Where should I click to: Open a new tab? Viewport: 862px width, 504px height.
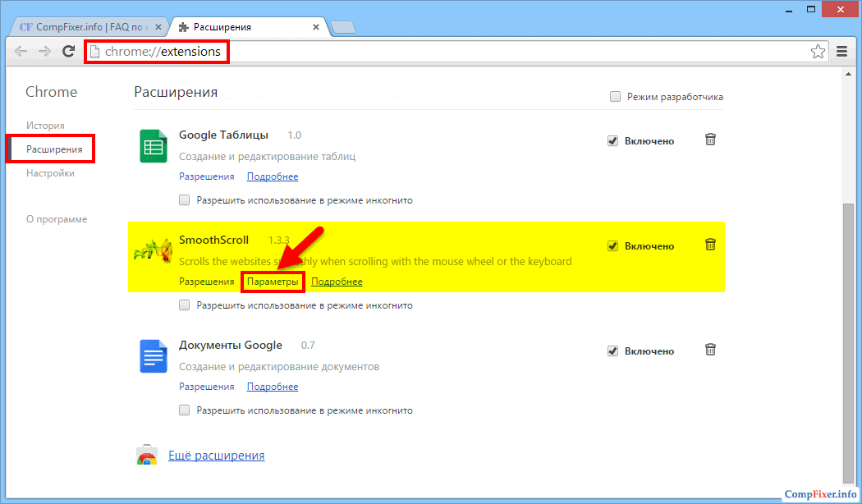tap(343, 27)
